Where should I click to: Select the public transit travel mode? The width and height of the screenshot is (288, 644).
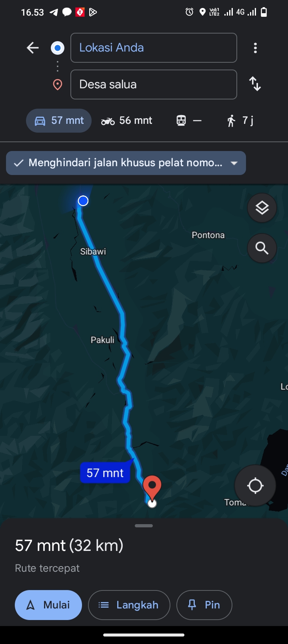point(189,121)
